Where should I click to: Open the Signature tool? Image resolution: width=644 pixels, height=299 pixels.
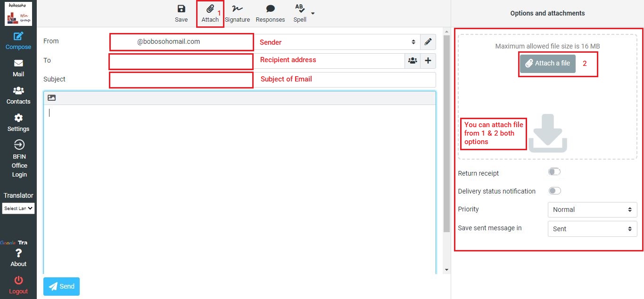tap(237, 13)
